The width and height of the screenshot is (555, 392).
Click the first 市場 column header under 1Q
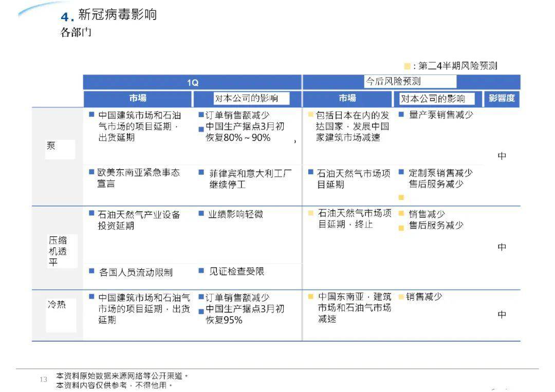138,98
